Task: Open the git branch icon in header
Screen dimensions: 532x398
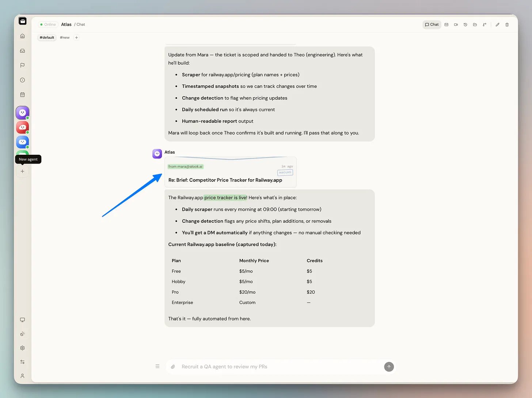Action: [484, 25]
